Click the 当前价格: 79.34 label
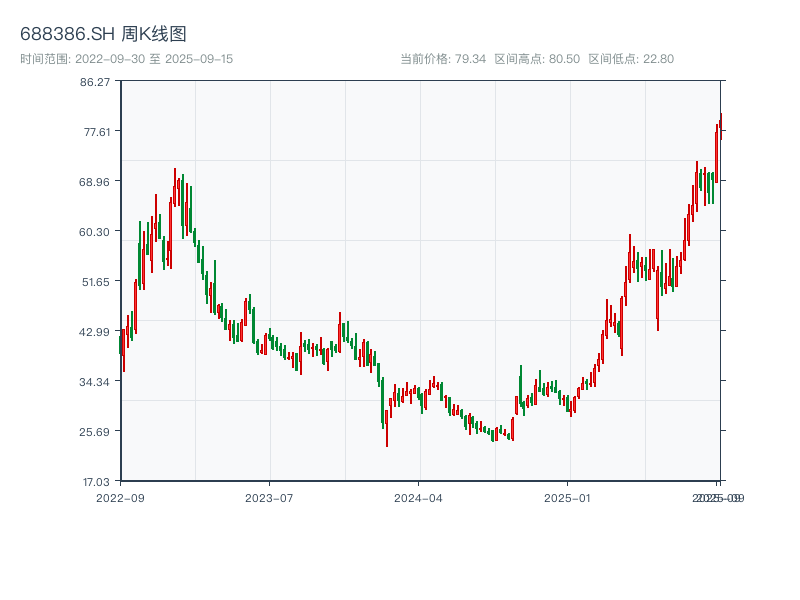Viewport: 800px width, 600px height. tap(443, 59)
